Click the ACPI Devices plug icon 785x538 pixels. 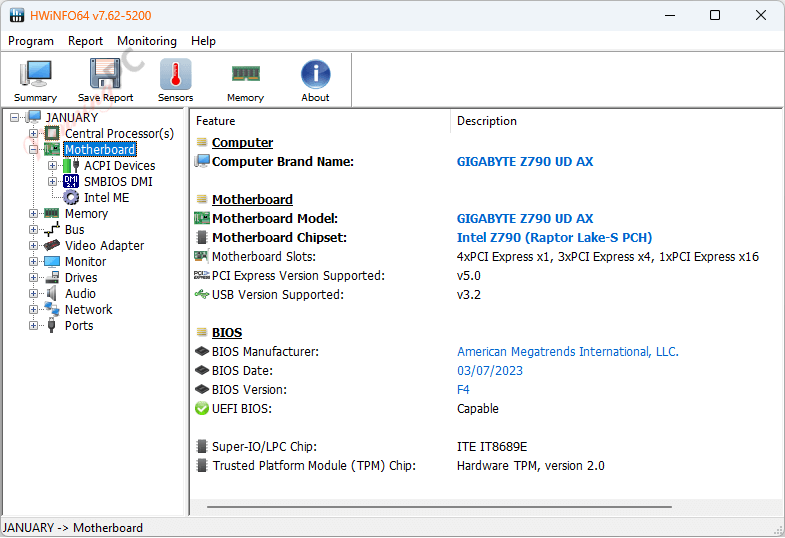71,165
